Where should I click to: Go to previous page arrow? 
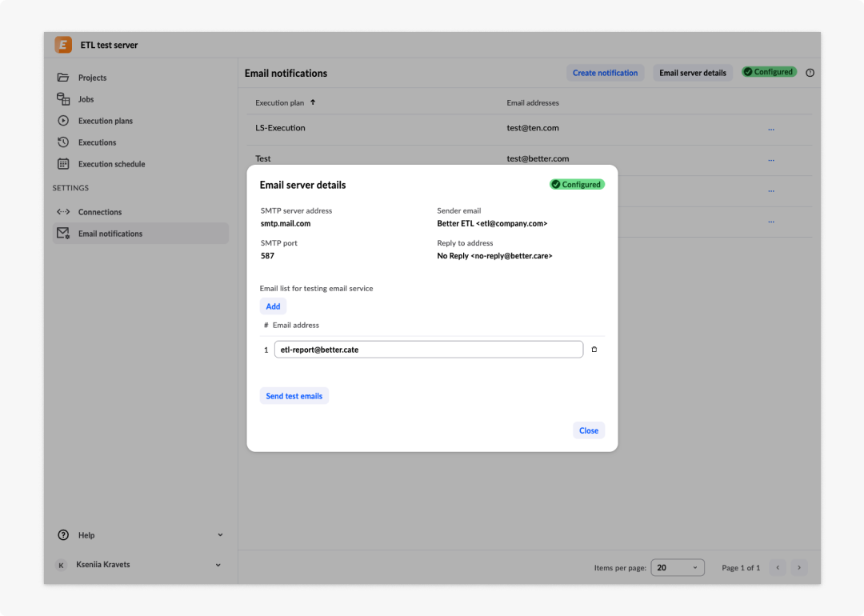click(778, 567)
